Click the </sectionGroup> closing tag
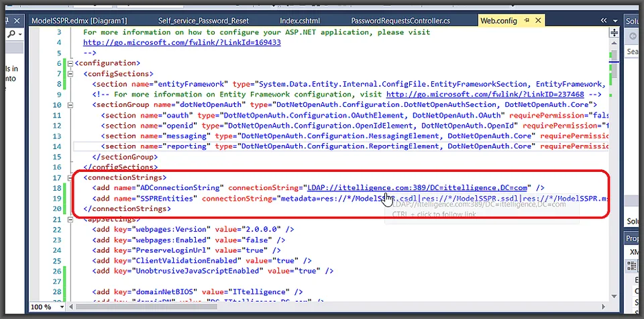 (125, 156)
